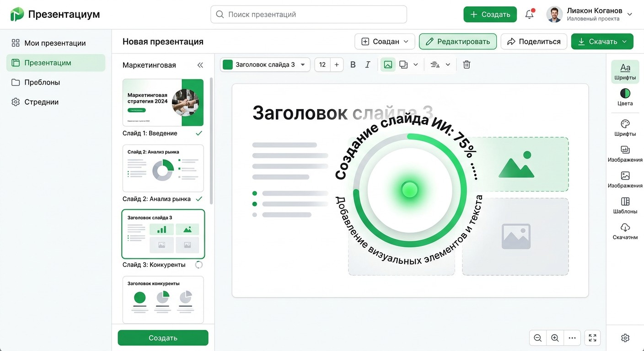This screenshot has height=351, width=644.
Task: Click the Редактировать button
Action: [x=458, y=41]
